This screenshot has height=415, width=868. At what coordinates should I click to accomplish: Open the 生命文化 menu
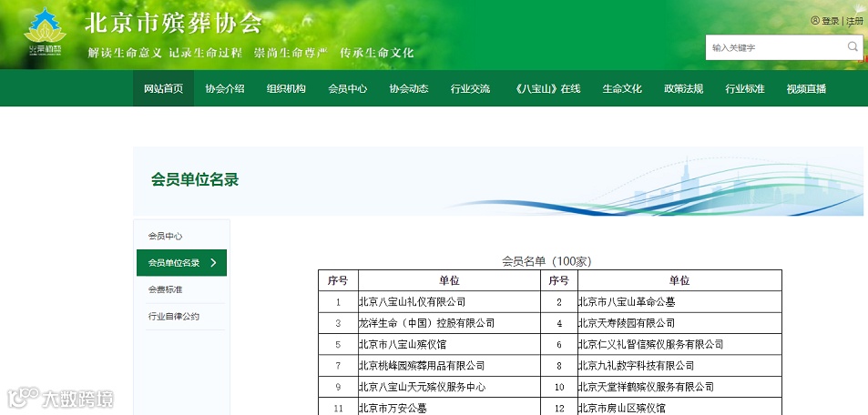coord(622,88)
